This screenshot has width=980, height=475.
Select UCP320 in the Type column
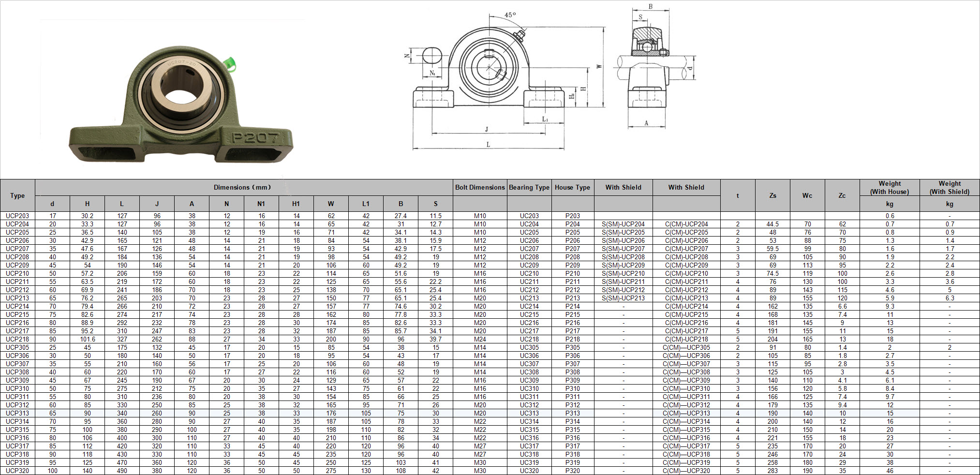(x=17, y=471)
